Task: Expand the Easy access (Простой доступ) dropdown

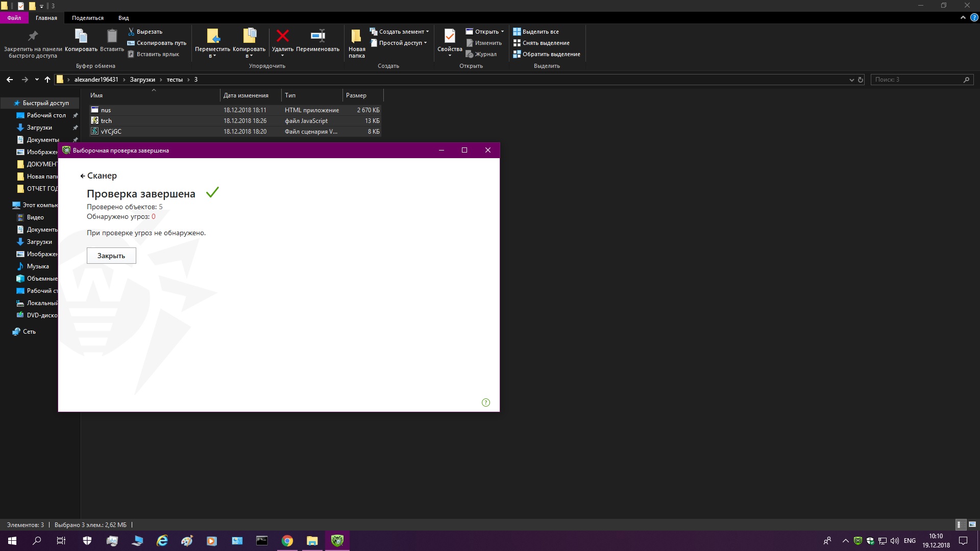Action: pyautogui.click(x=425, y=43)
